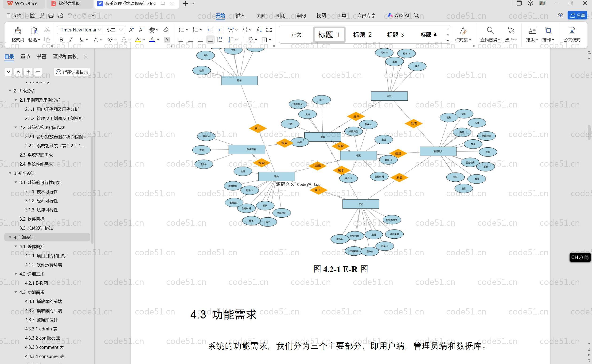This screenshot has height=364, width=592.
Task: Switch to the 插入 ribbon tab
Action: click(x=240, y=15)
